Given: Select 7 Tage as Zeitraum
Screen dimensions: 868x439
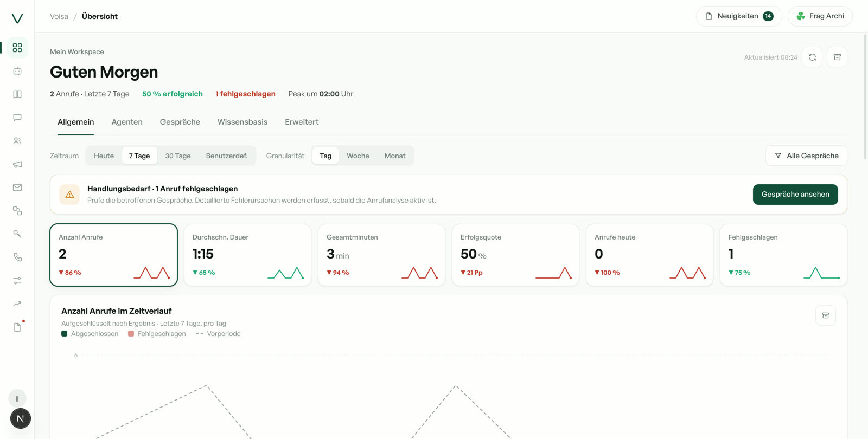Looking at the screenshot, I should pos(139,156).
